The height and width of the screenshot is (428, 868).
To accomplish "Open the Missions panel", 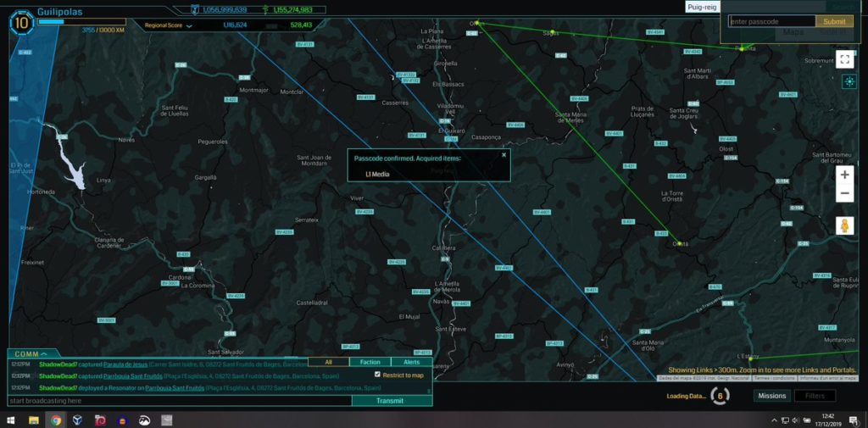I will point(771,396).
